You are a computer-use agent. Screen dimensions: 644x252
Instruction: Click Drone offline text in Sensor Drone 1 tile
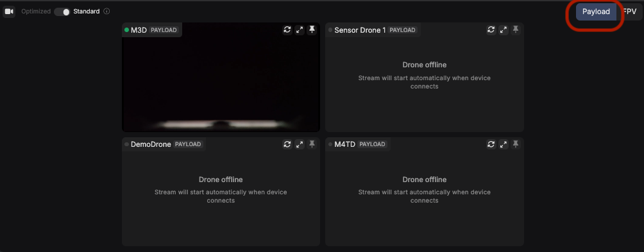pyautogui.click(x=424, y=65)
